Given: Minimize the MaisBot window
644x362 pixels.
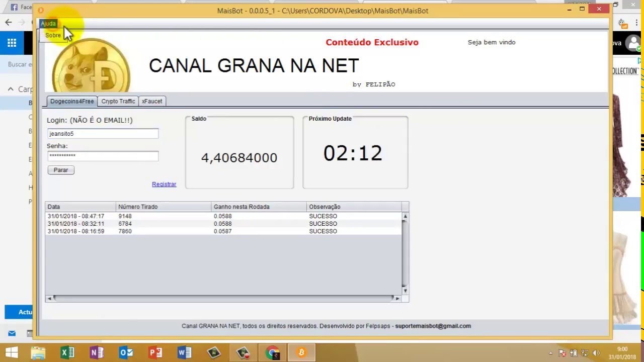Looking at the screenshot, I should coord(570,9).
